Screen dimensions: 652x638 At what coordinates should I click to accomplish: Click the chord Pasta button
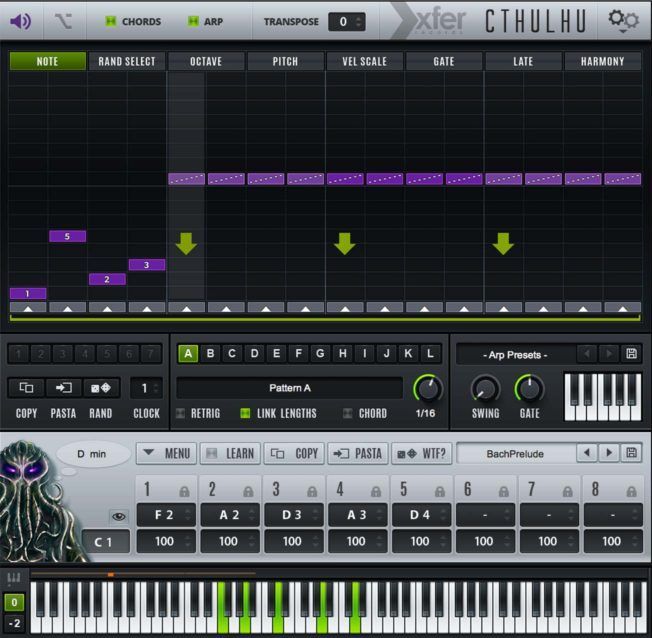[x=358, y=453]
